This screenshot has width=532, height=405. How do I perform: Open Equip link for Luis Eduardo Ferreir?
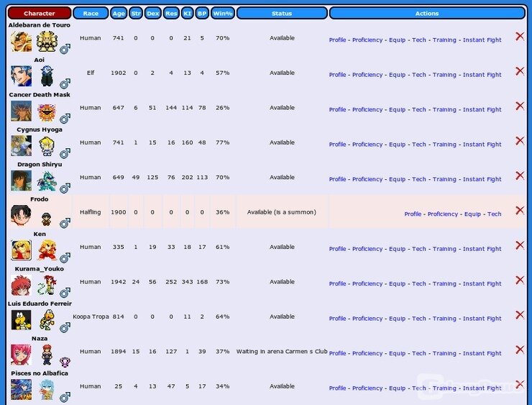point(398,319)
